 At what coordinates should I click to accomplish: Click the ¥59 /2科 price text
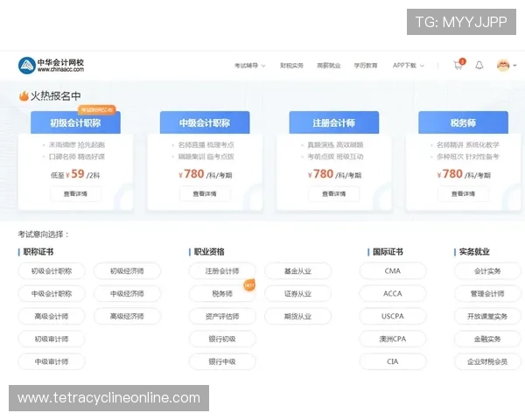tap(82, 174)
